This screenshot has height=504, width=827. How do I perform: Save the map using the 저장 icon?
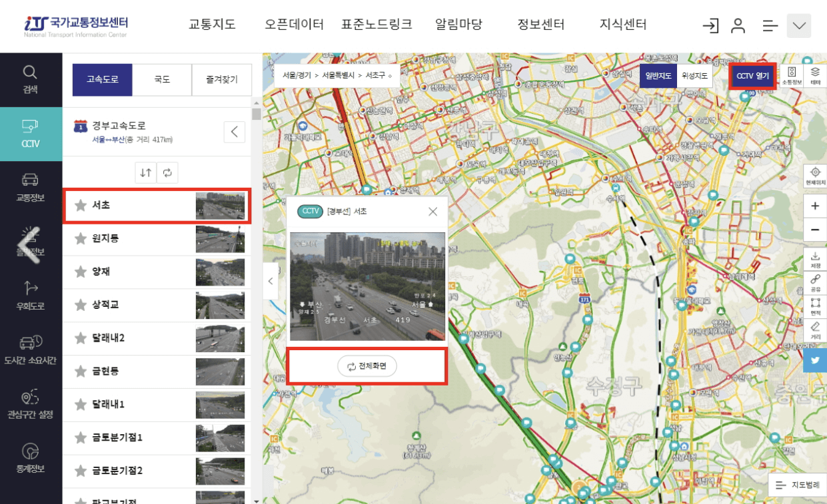[x=816, y=258]
